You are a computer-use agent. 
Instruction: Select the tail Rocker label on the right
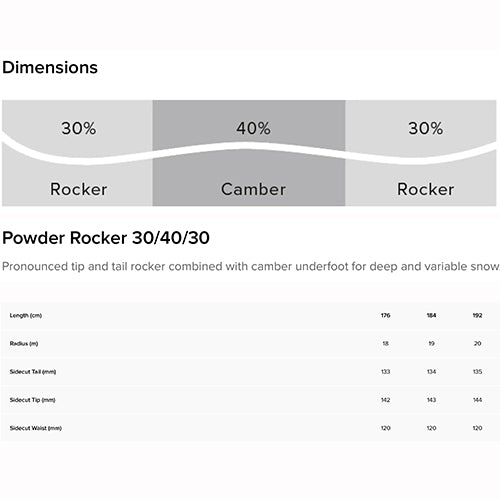pyautogui.click(x=426, y=189)
